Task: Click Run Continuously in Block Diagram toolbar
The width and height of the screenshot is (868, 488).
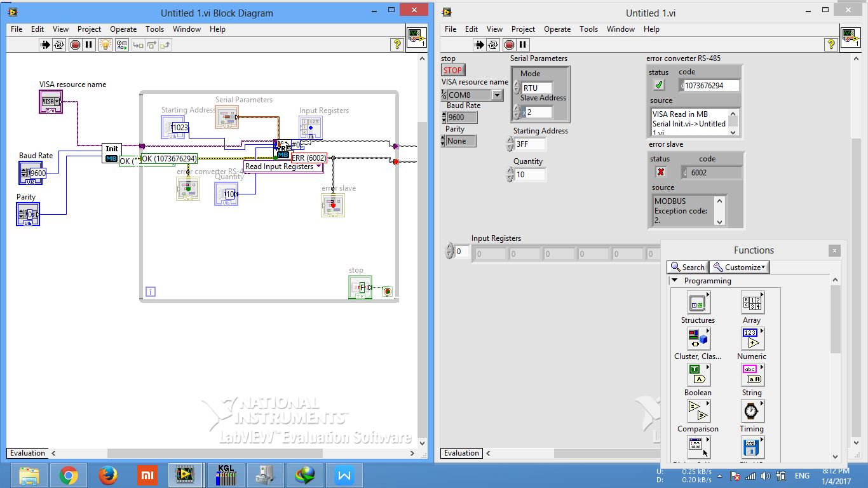Action: (59, 44)
